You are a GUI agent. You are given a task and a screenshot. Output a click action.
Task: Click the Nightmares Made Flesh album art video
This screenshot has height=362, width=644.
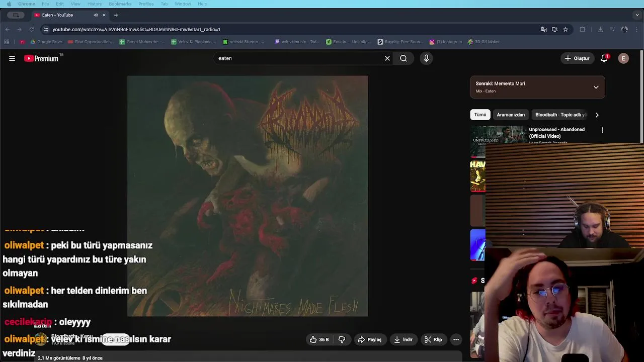tap(248, 196)
